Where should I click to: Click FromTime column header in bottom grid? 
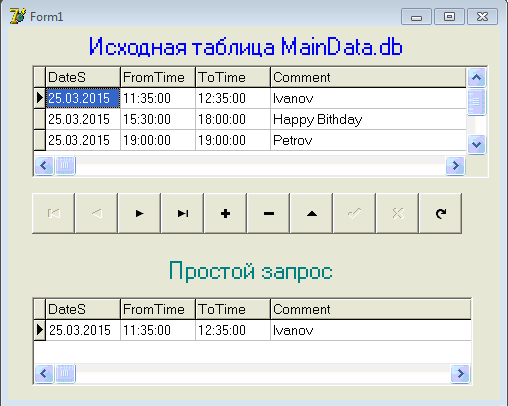tap(158, 309)
